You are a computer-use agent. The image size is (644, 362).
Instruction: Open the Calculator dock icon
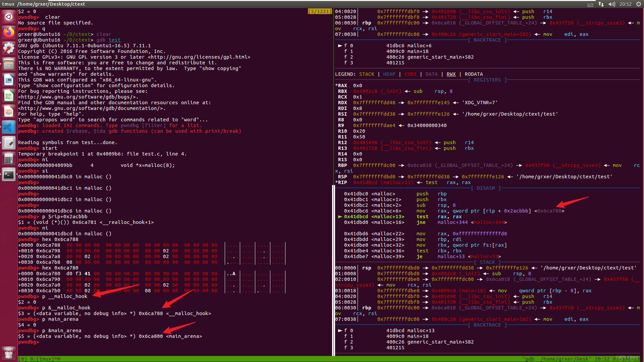[9, 159]
